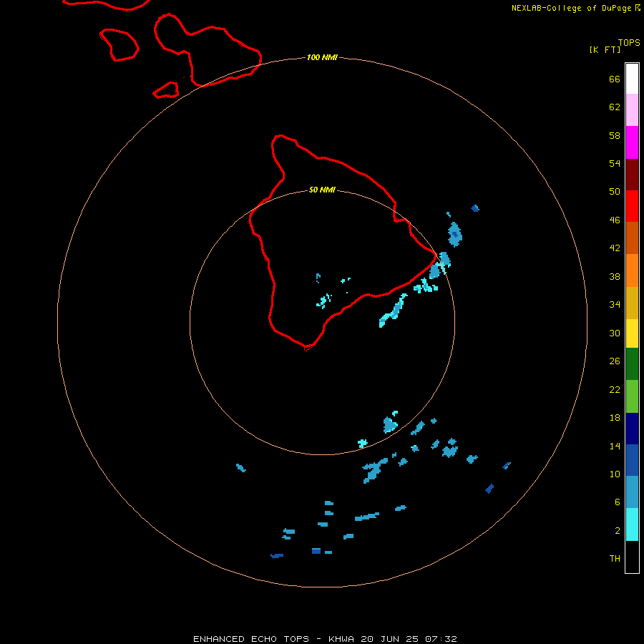Screen dimensions: 644x644
Task: Click the "2" scale value
Action: [x=618, y=531]
